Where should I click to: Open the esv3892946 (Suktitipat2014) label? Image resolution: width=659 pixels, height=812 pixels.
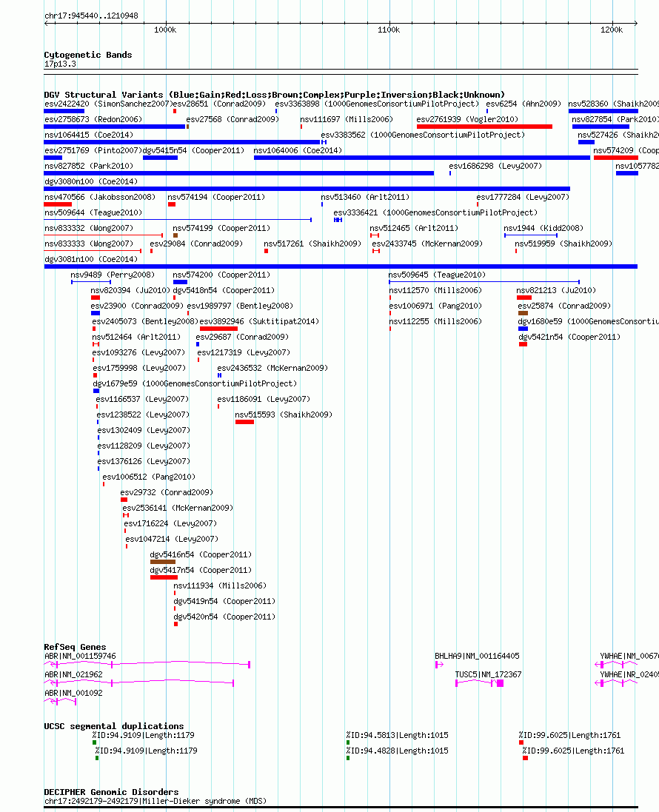pyautogui.click(x=259, y=321)
